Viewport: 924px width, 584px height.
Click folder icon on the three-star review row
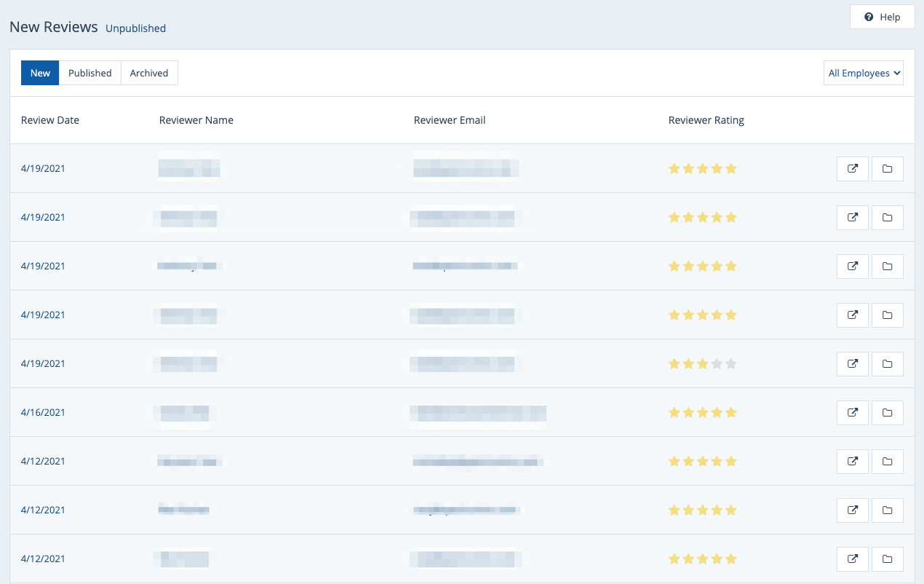pos(887,363)
